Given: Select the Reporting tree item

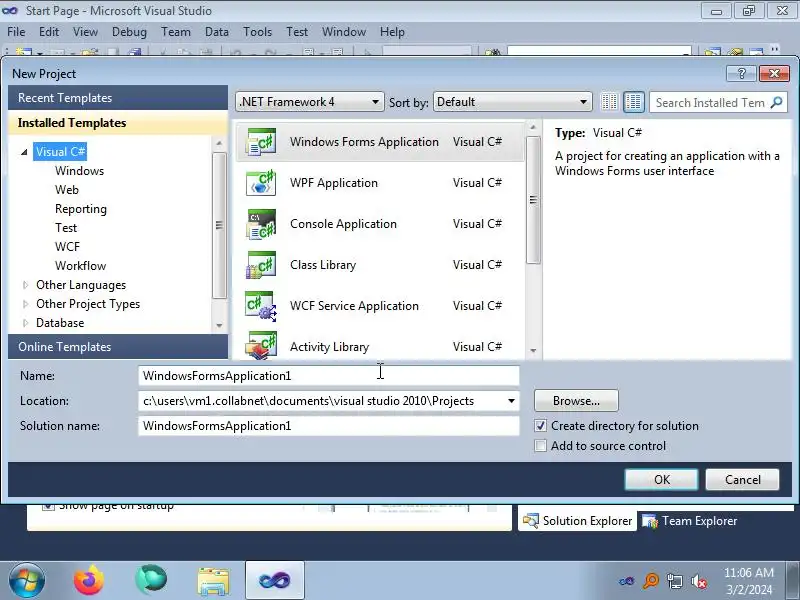Looking at the screenshot, I should [x=81, y=209].
